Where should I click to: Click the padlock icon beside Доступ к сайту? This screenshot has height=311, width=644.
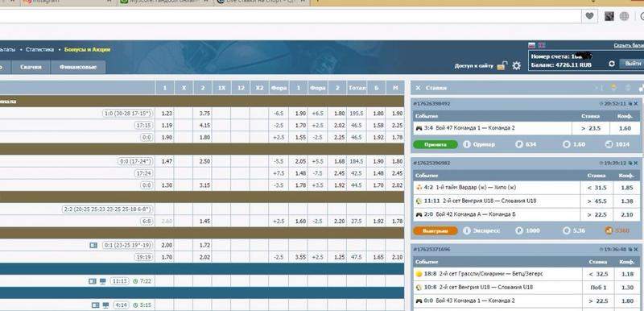pyautogui.click(x=502, y=66)
